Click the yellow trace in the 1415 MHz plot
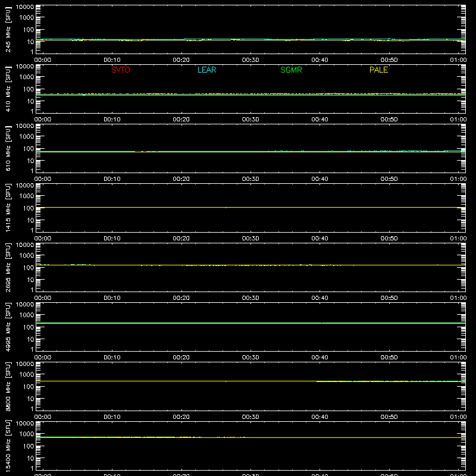 pyautogui.click(x=250, y=207)
